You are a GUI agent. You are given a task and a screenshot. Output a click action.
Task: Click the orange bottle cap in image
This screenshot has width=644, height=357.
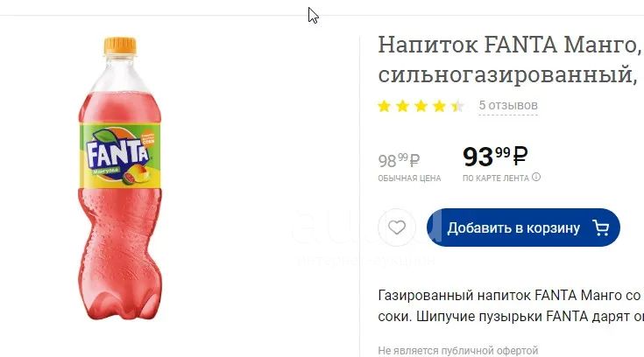pyautogui.click(x=120, y=45)
